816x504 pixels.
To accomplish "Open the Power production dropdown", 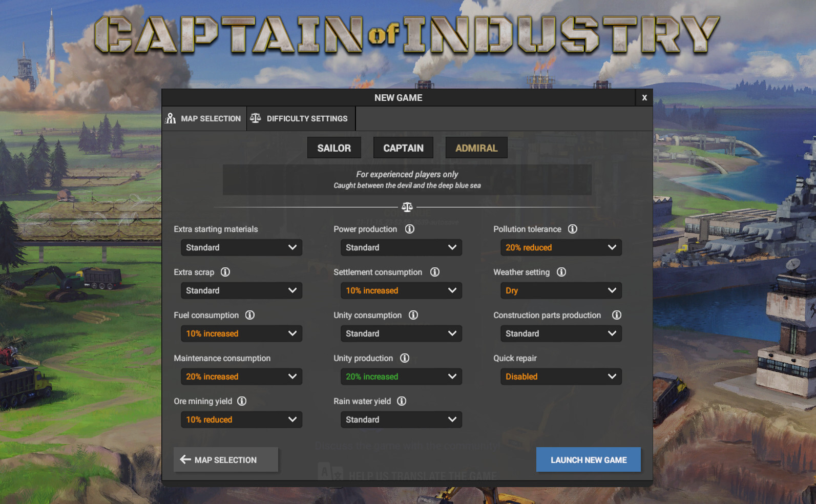I will pyautogui.click(x=401, y=247).
